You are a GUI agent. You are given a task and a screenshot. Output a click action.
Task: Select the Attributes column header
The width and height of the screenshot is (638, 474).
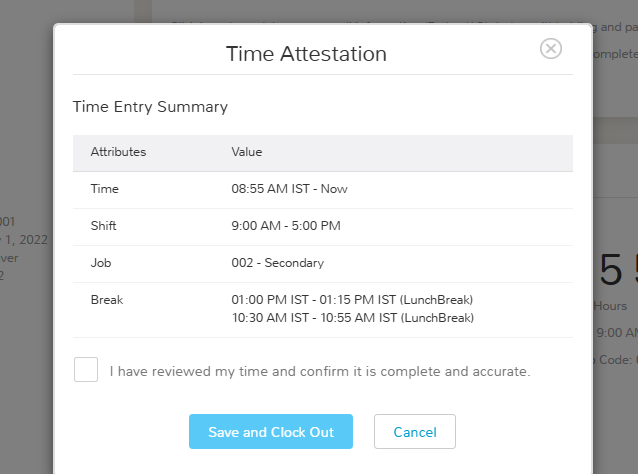[118, 152]
